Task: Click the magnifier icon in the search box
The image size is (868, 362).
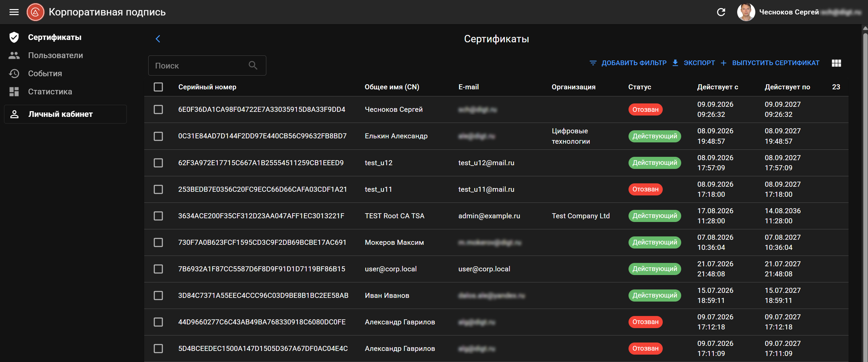Action: click(x=253, y=65)
